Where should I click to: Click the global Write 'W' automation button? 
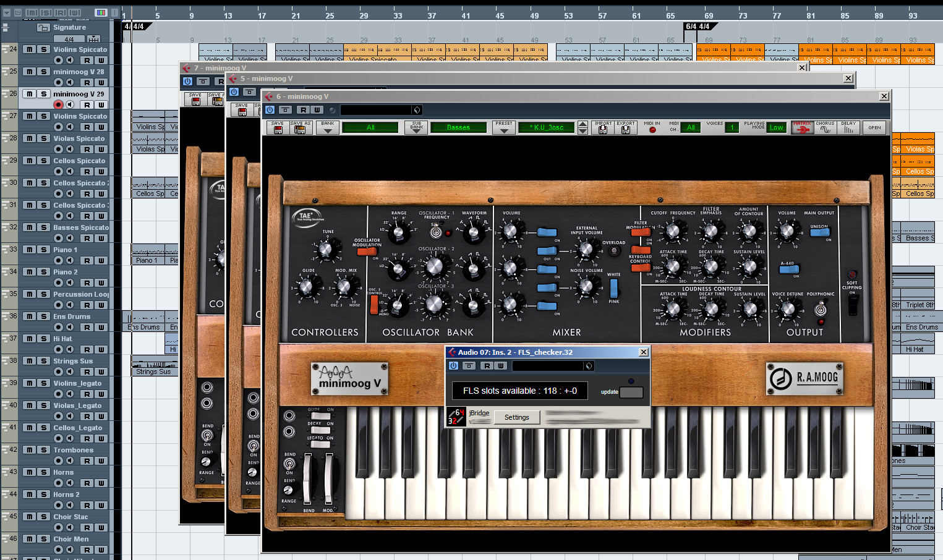pyautogui.click(x=75, y=12)
